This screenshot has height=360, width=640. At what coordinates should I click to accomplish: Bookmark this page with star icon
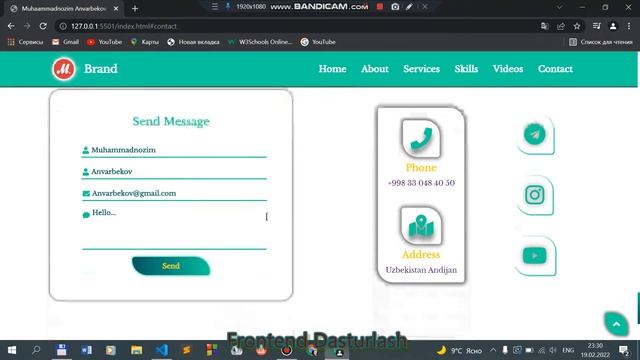[577, 26]
